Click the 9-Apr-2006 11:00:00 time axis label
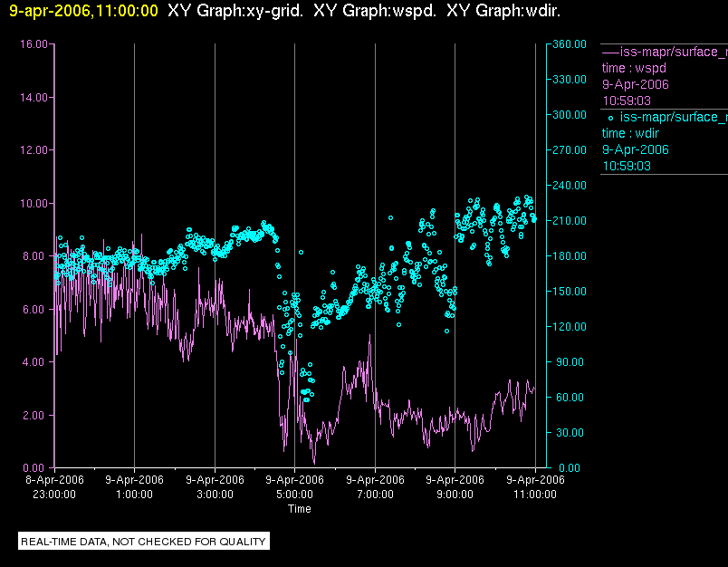 tap(535, 486)
